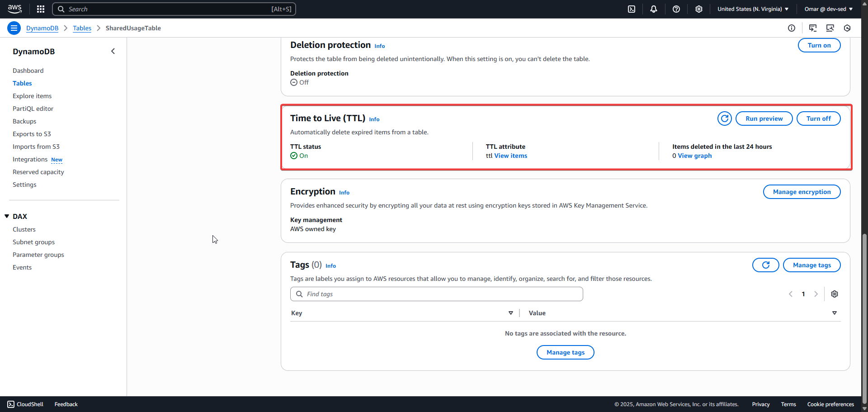The width and height of the screenshot is (868, 412).
Task: Open Imports from S3
Action: (x=36, y=147)
